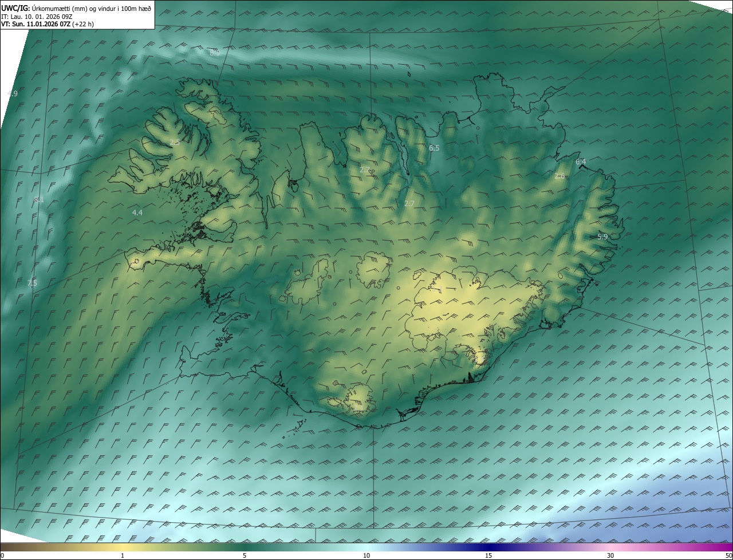Image resolution: width=733 pixels, height=560 pixels.
Task: Click the colorbar tick label 15
Action: coord(488,555)
